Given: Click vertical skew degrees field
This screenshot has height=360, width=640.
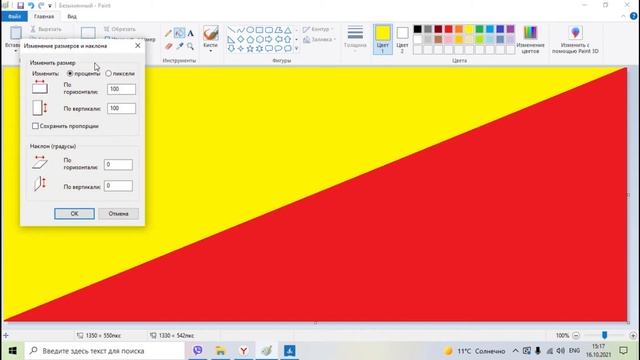Looking at the screenshot, I should pos(118,186).
